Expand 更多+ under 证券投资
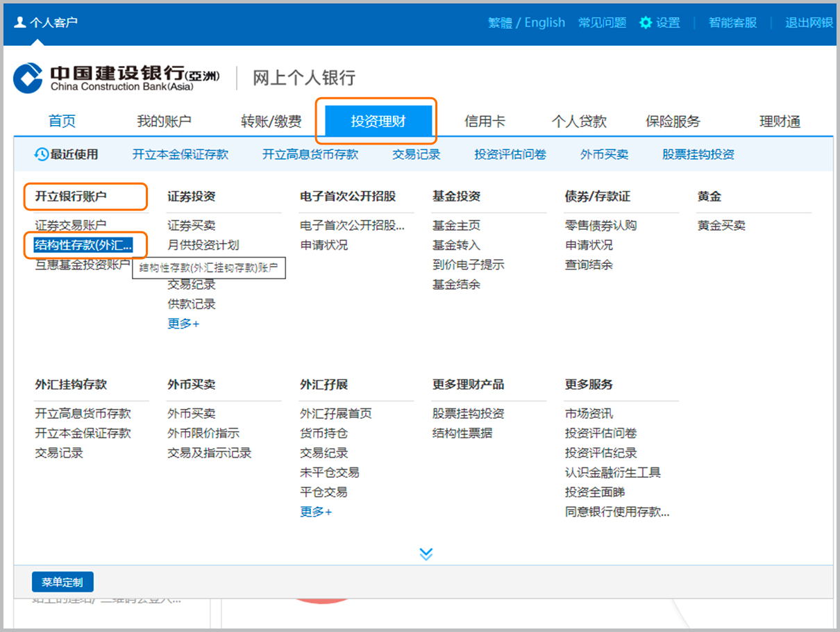Image resolution: width=840 pixels, height=632 pixels. pyautogui.click(x=183, y=324)
